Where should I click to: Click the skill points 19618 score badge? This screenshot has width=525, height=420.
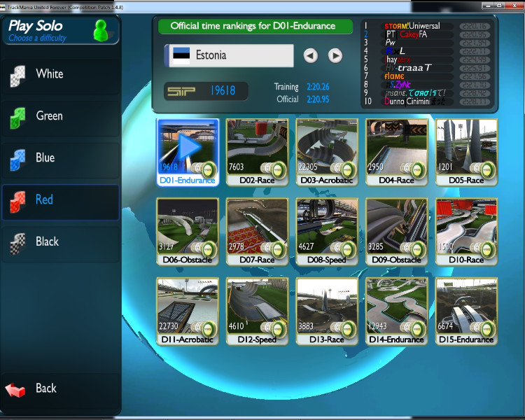(x=204, y=91)
